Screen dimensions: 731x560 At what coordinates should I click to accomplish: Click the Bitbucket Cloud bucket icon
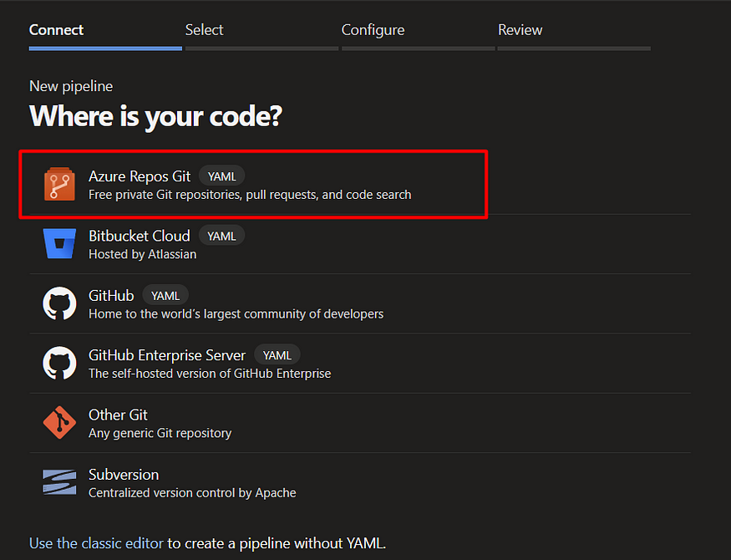[59, 243]
